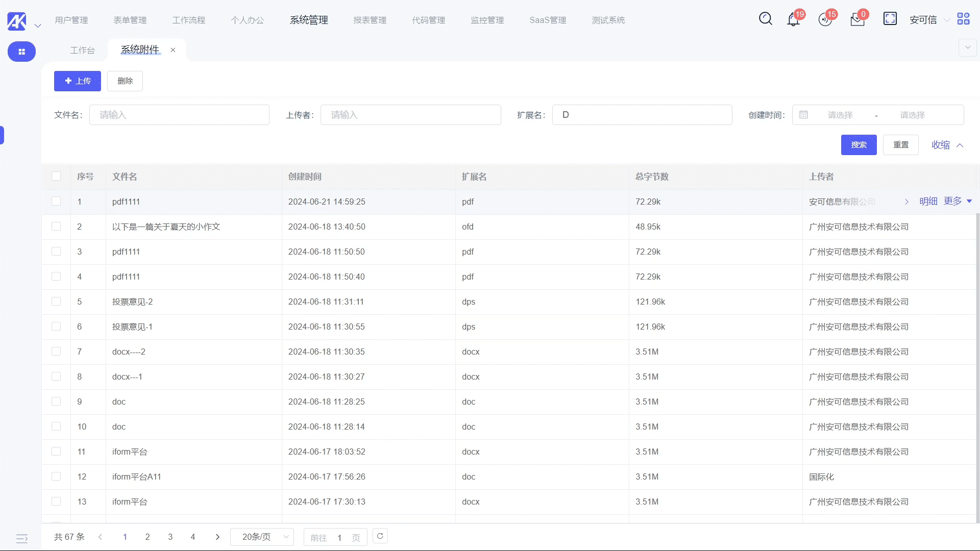The image size is (980, 551).
Task: Go to page 3 in pagination
Action: (x=170, y=537)
